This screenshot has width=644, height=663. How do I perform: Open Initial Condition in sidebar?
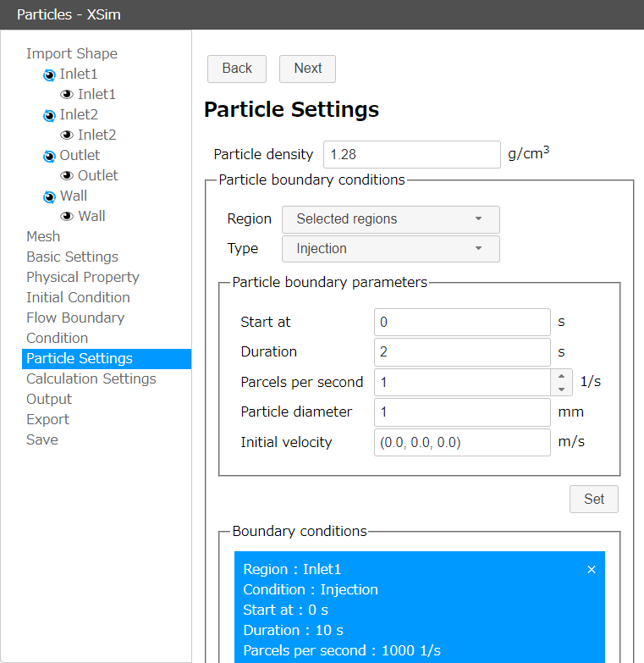point(78,297)
